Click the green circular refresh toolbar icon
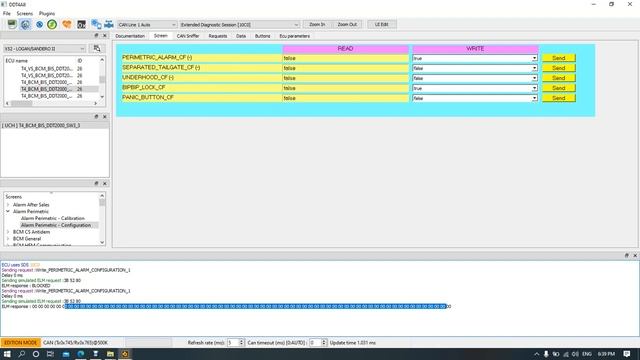 coord(52,24)
